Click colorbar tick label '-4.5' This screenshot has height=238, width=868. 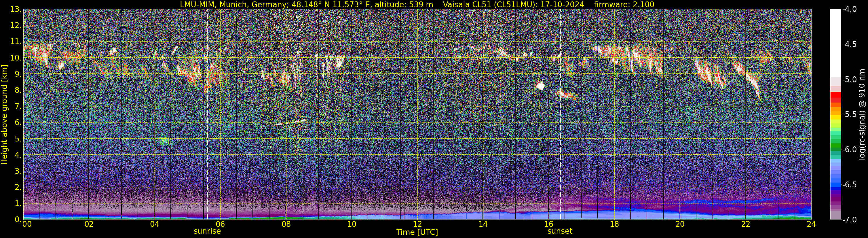coord(849,44)
